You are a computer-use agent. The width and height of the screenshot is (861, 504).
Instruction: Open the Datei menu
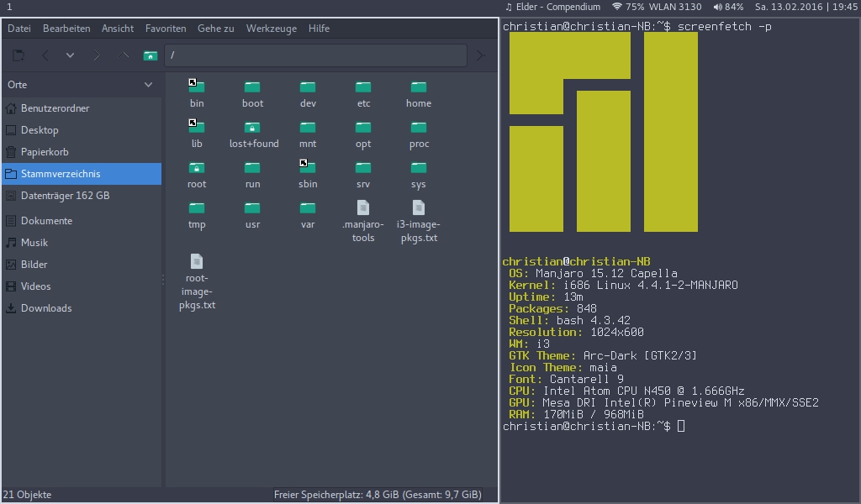click(19, 29)
